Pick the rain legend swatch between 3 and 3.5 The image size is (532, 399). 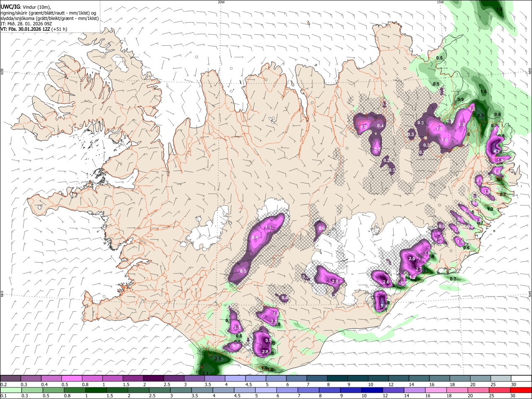181,390
